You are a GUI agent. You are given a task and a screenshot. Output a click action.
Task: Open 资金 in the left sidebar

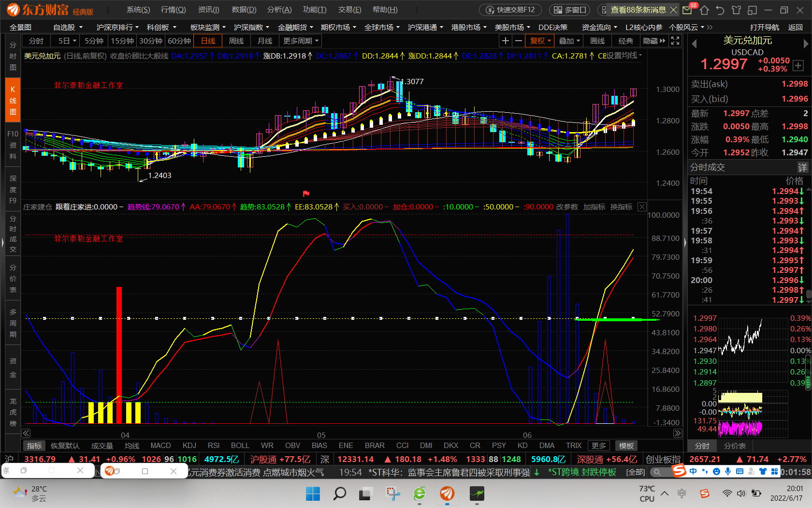coord(13,367)
